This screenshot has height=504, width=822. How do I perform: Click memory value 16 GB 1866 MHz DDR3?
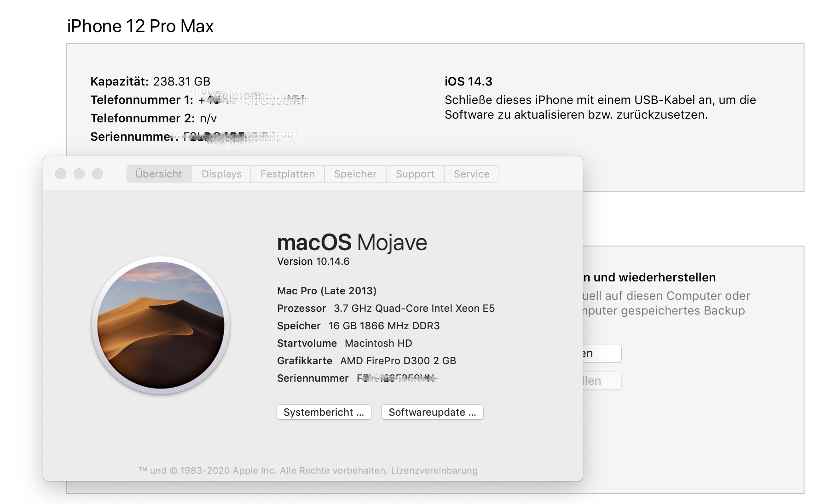384,326
